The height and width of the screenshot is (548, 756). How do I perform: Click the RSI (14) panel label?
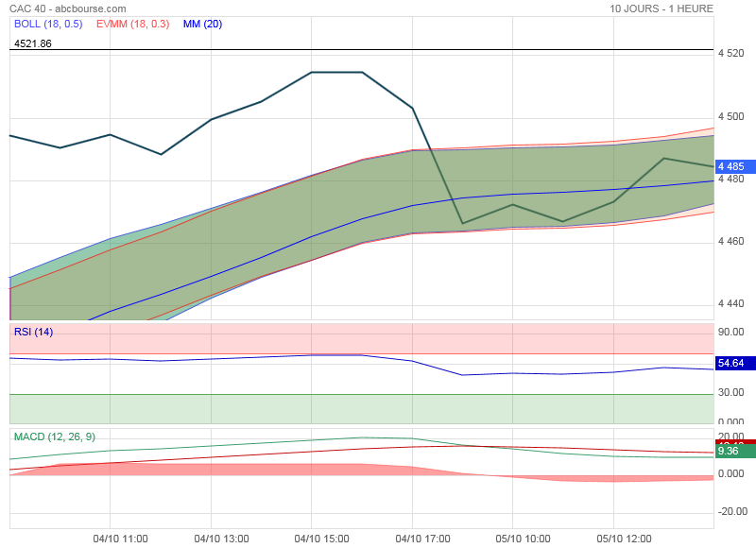33,332
